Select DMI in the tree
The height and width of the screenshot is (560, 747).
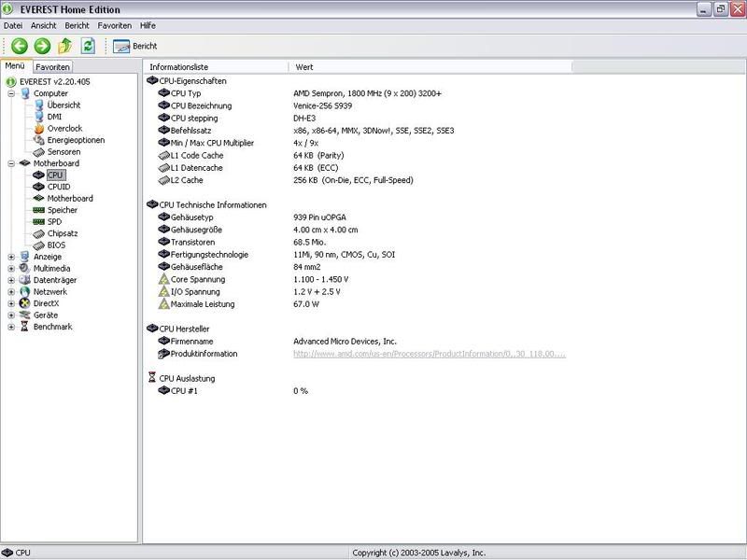[54, 117]
